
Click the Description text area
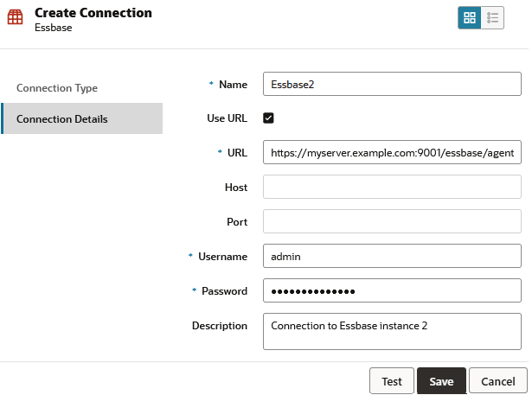[392, 332]
